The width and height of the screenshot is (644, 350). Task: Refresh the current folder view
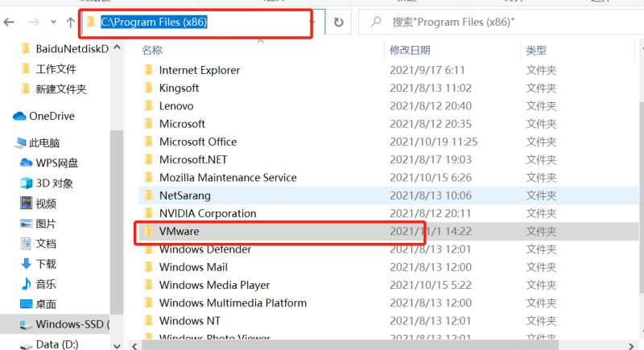338,23
